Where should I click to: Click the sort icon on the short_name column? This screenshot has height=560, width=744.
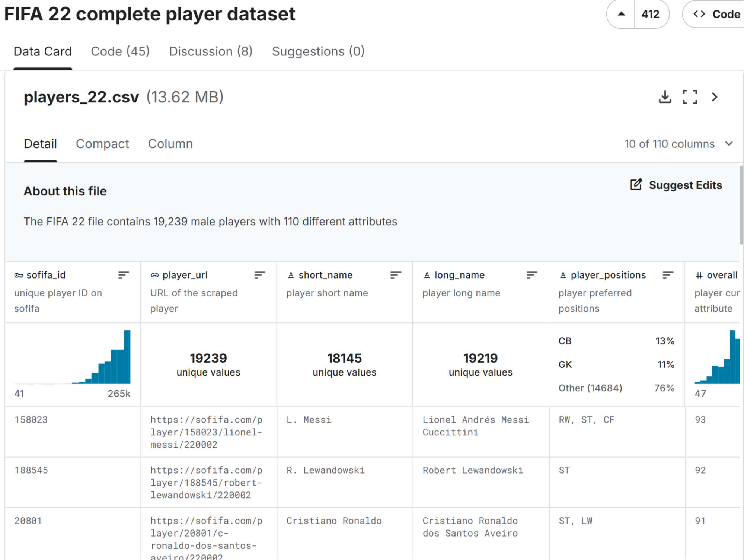[x=395, y=274]
